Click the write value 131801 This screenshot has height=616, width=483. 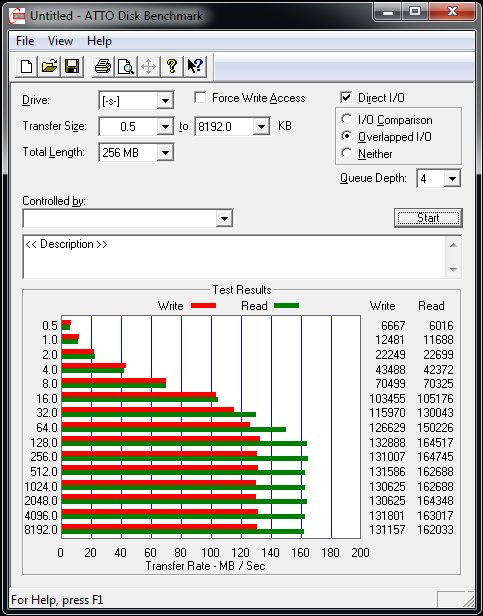[388, 515]
